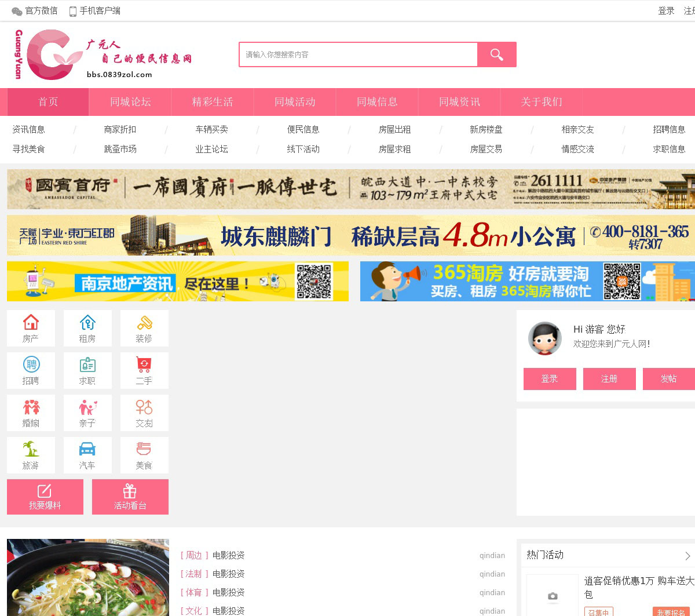Click the 手机客户端 mobile client icon
The image size is (695, 616).
73,11
